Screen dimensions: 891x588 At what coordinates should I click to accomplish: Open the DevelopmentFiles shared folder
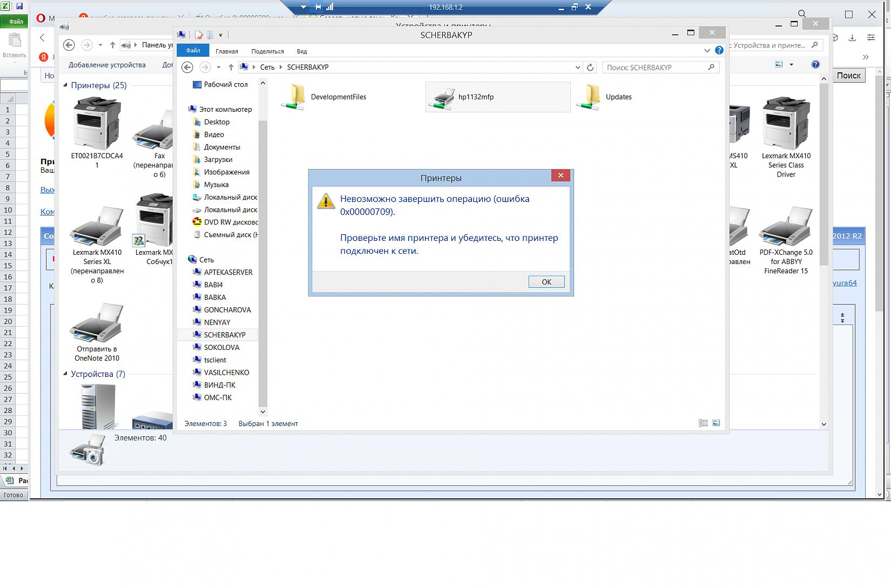(294, 98)
